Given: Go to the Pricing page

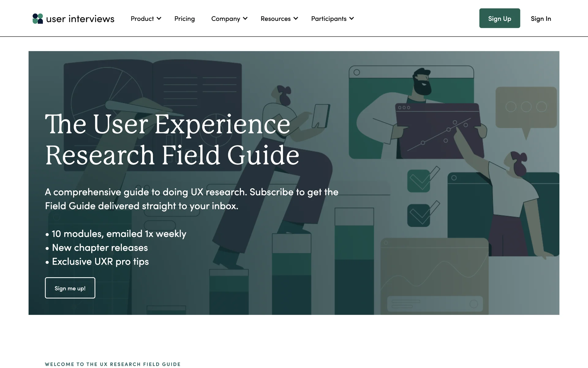Looking at the screenshot, I should pyautogui.click(x=184, y=19).
